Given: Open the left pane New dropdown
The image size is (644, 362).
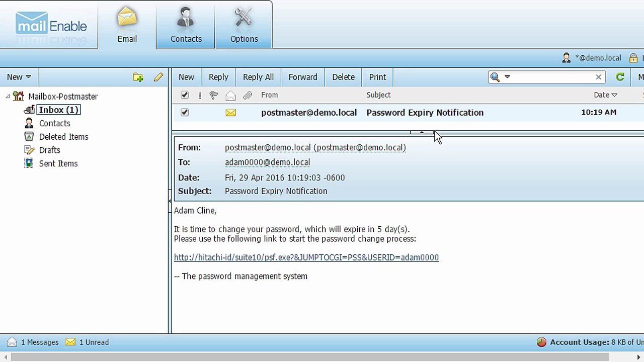Looking at the screenshot, I should click(x=19, y=77).
